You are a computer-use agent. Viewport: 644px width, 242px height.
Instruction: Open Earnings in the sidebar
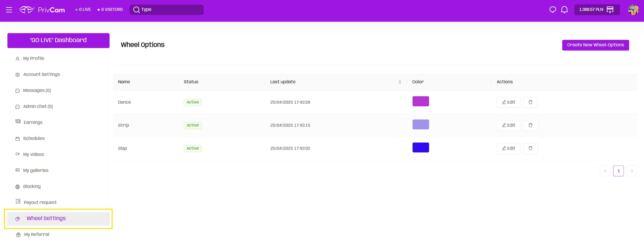(x=33, y=122)
